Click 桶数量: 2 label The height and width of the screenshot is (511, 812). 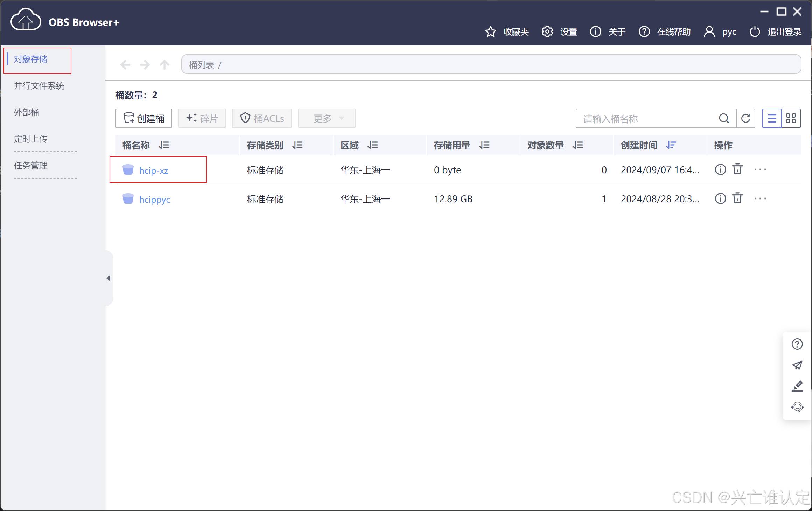point(136,95)
